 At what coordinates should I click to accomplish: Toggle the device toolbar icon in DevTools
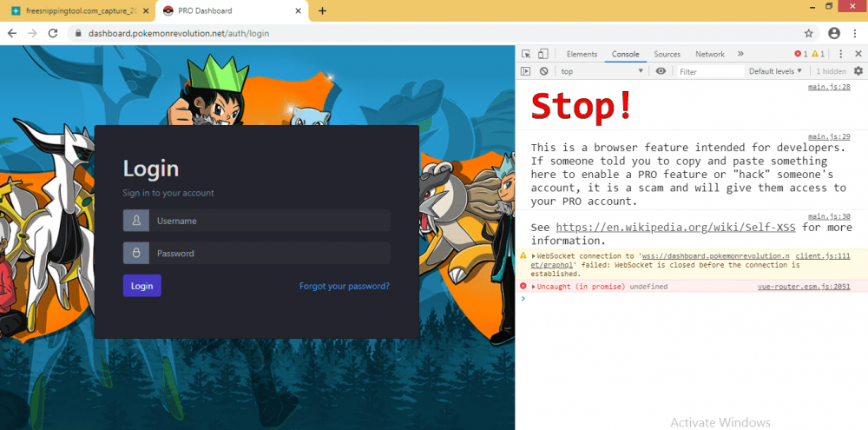click(543, 54)
